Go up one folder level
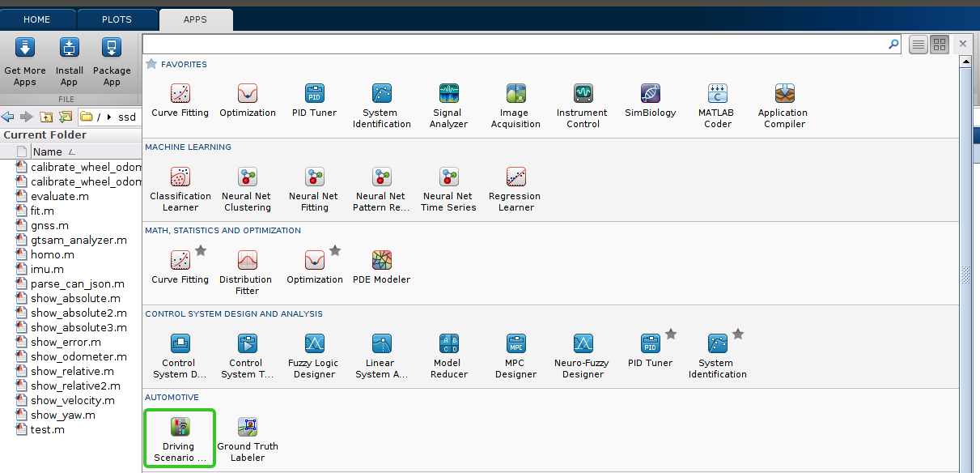Screen dimensions: 980x473 coord(46,117)
